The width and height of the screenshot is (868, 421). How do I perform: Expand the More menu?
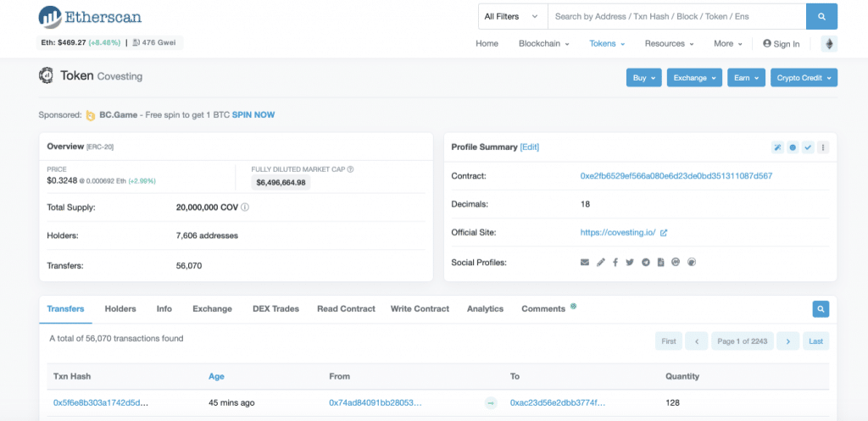(x=728, y=44)
